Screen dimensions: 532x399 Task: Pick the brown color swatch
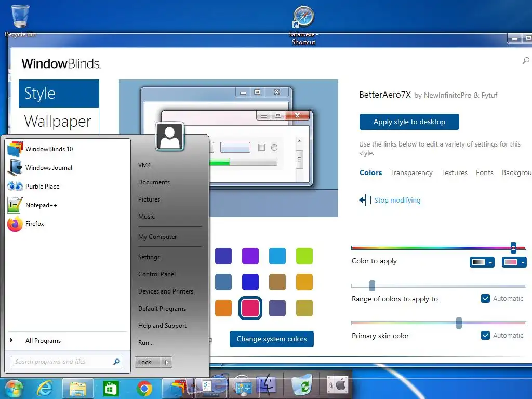click(x=277, y=282)
